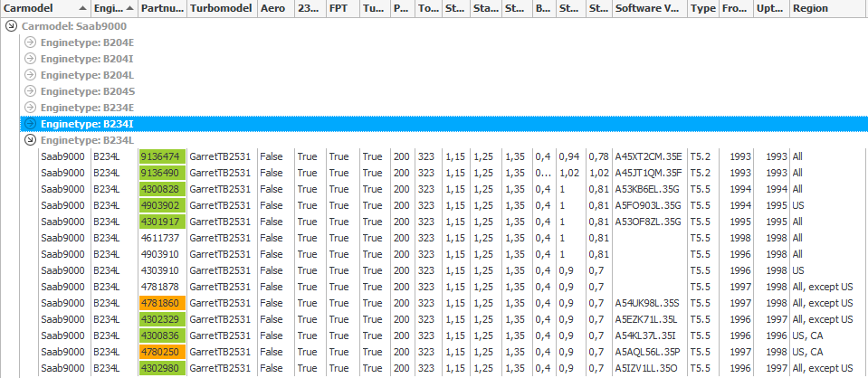Screen dimensions: 868x378
Task: Expand the Enginetype: B204L group
Action: (29, 75)
